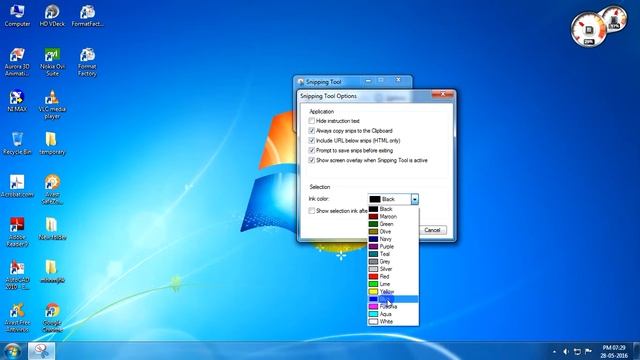Select the Nokia Ovi Suite desktop icon
The image size is (640, 360).
[52, 62]
